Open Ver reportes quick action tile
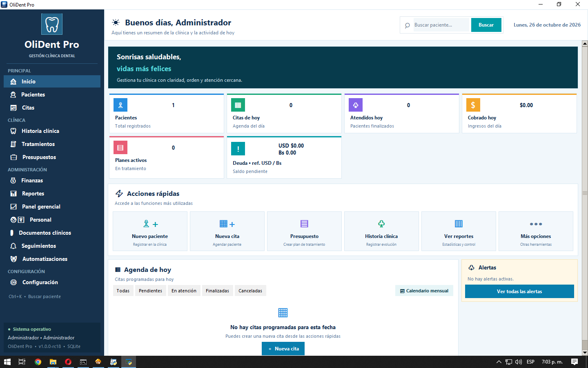The image size is (588, 368). point(459,231)
